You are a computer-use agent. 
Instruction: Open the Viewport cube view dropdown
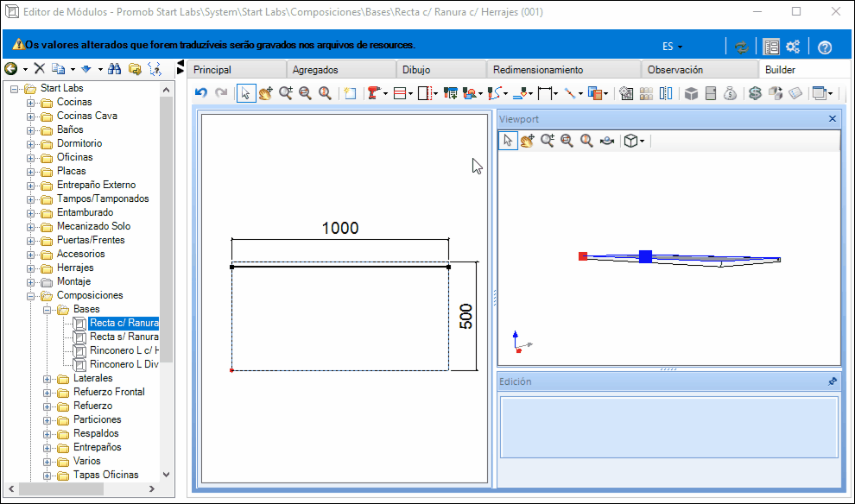(x=643, y=142)
